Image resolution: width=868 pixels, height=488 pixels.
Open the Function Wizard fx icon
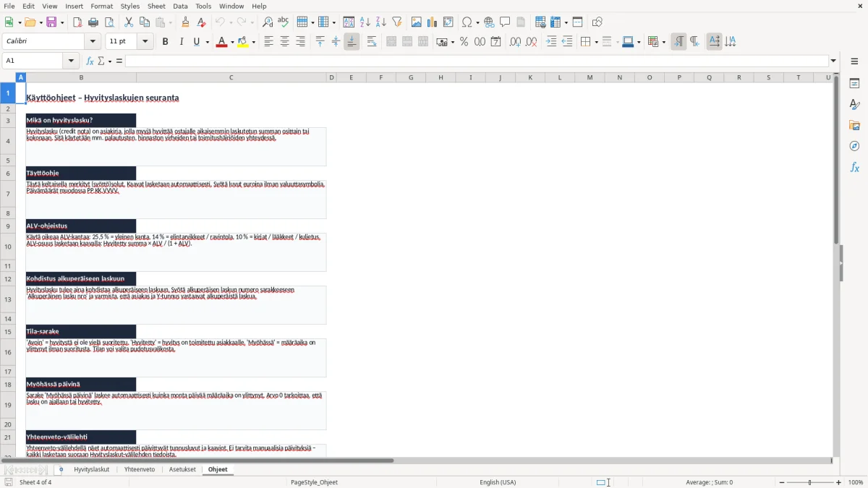pyautogui.click(x=90, y=61)
